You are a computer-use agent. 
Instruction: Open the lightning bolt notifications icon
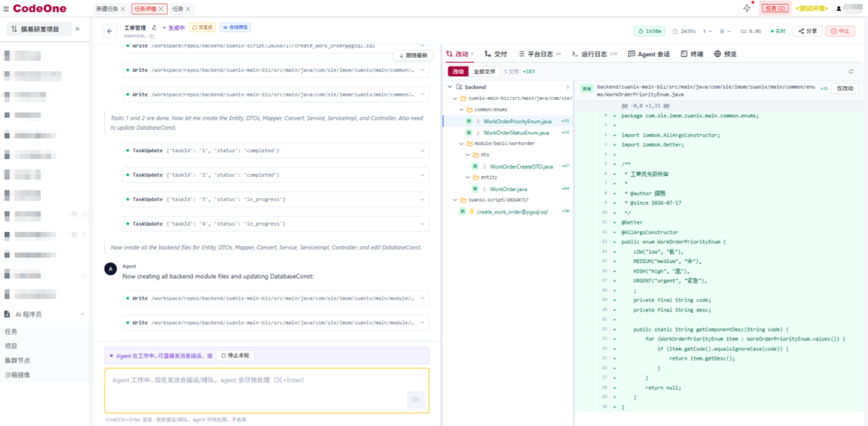(747, 8)
